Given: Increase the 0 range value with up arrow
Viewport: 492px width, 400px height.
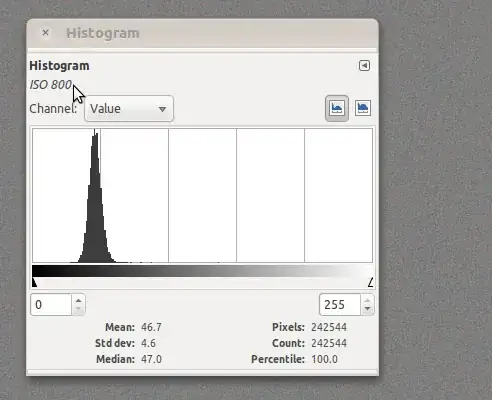Looking at the screenshot, I should point(78,300).
